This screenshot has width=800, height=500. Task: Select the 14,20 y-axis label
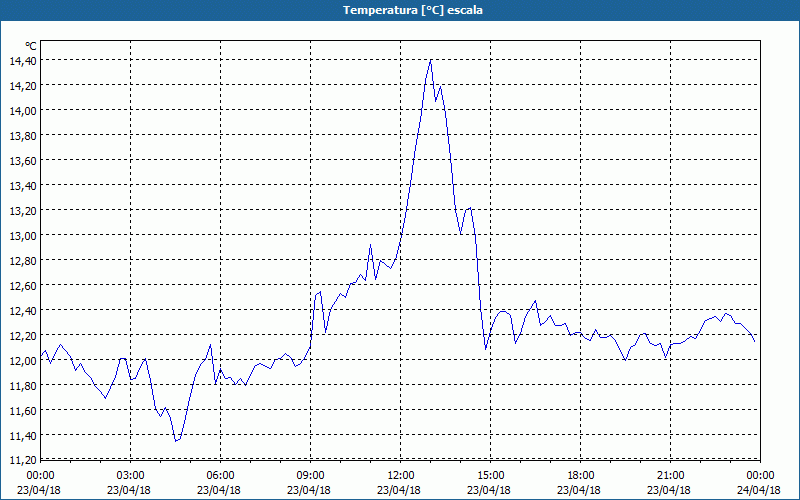point(23,85)
